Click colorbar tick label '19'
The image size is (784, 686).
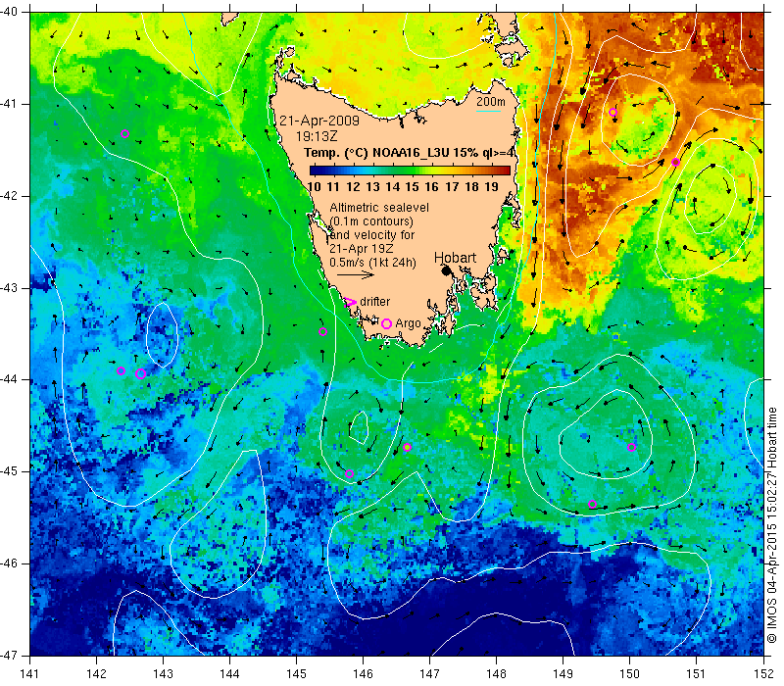point(492,186)
